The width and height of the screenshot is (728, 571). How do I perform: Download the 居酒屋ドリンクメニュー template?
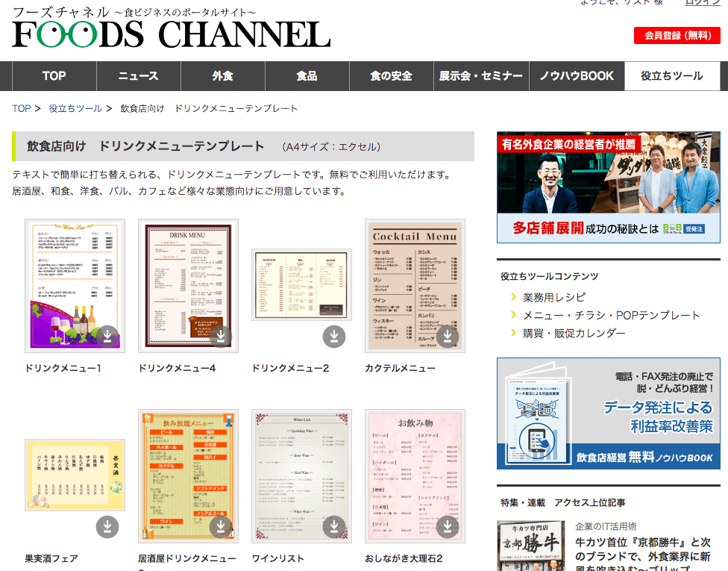(221, 527)
